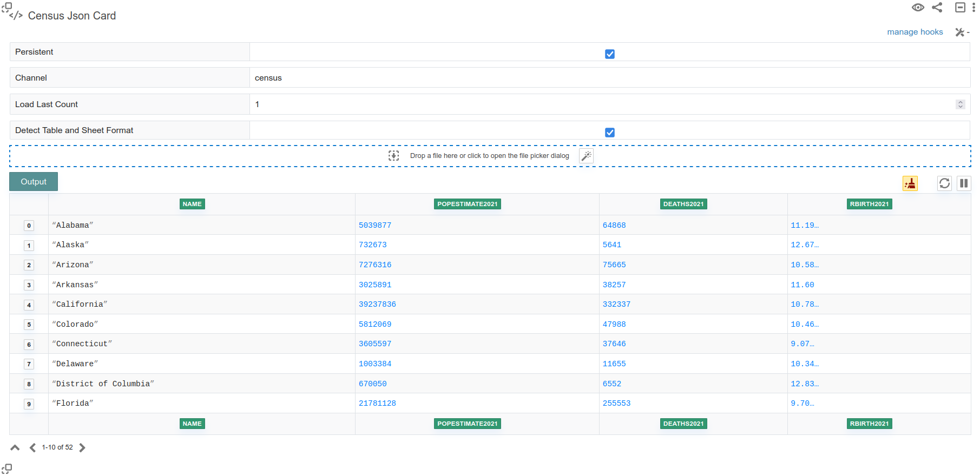Click the download file icon in drop zone
This screenshot has height=475, width=980.
coord(394,156)
